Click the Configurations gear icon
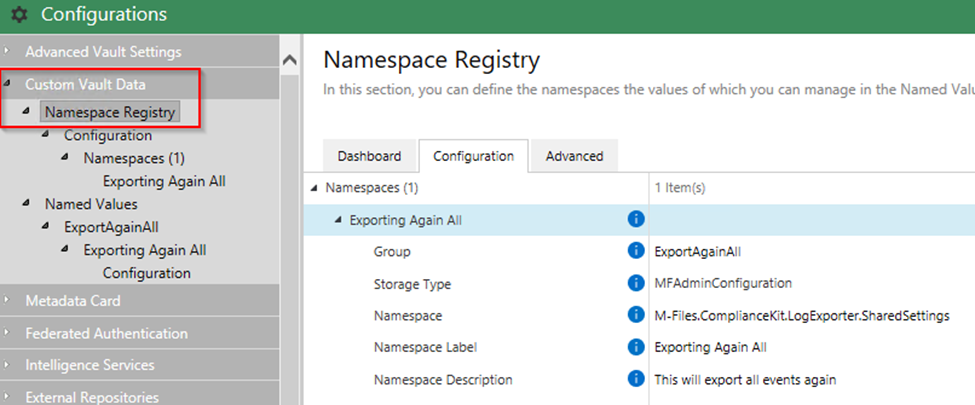Screen dimensions: 975x405 tap(19, 14)
